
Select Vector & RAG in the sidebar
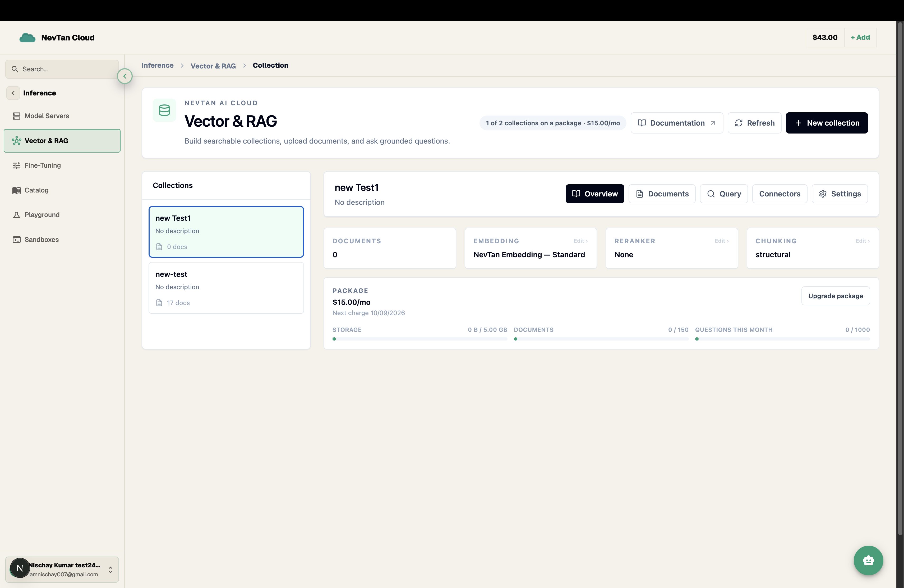coord(62,141)
